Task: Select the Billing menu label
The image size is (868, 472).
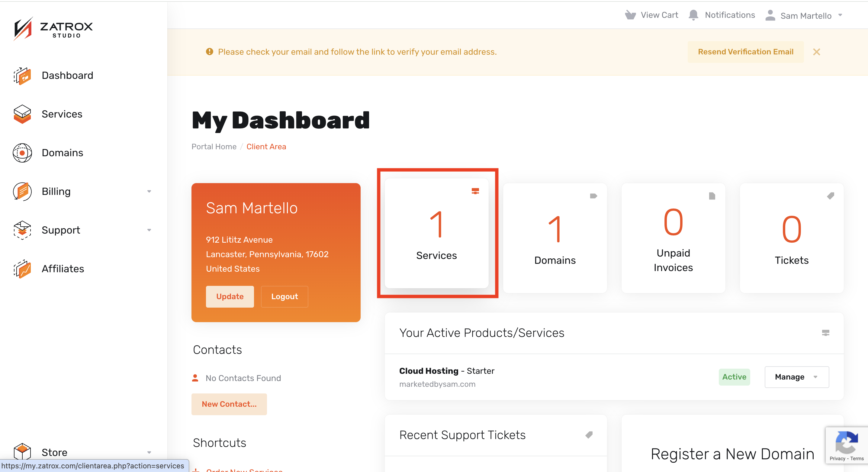Action: pos(56,192)
